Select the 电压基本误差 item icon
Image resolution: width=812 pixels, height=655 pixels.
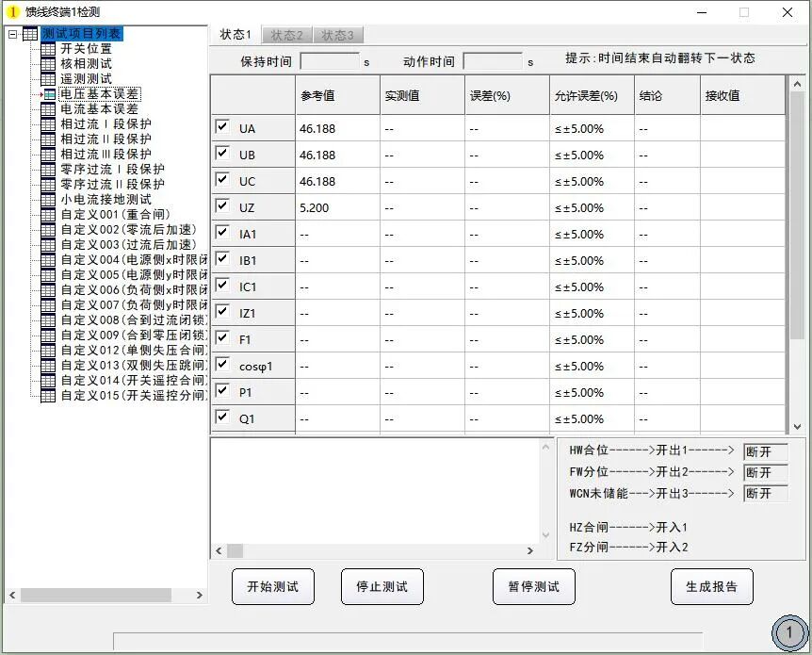point(48,94)
